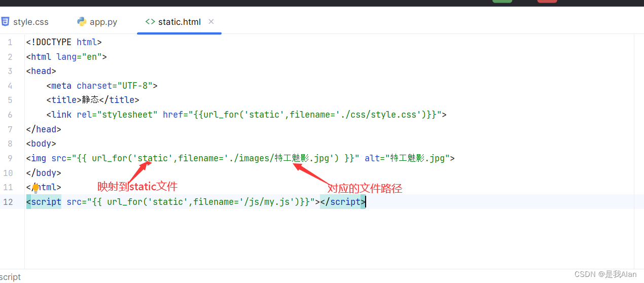This screenshot has width=644, height=283.
Task: Click the opening <script tag on line 12
Action: 44,202
